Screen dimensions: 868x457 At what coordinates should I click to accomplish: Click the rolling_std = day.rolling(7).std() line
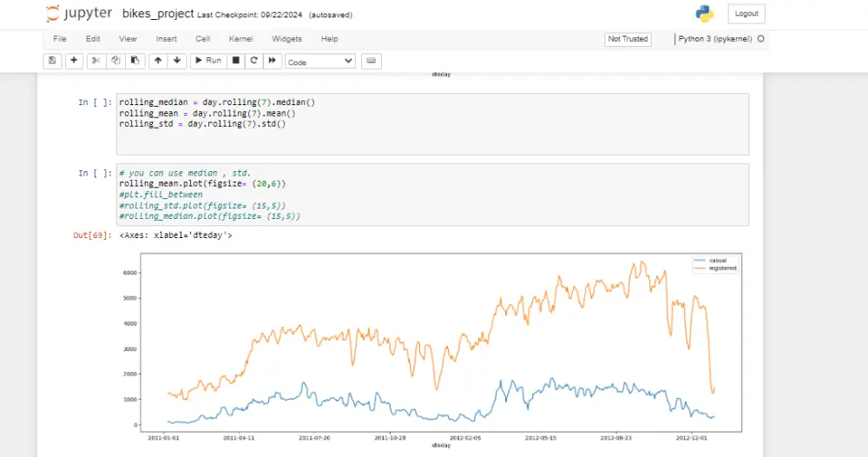pos(202,124)
